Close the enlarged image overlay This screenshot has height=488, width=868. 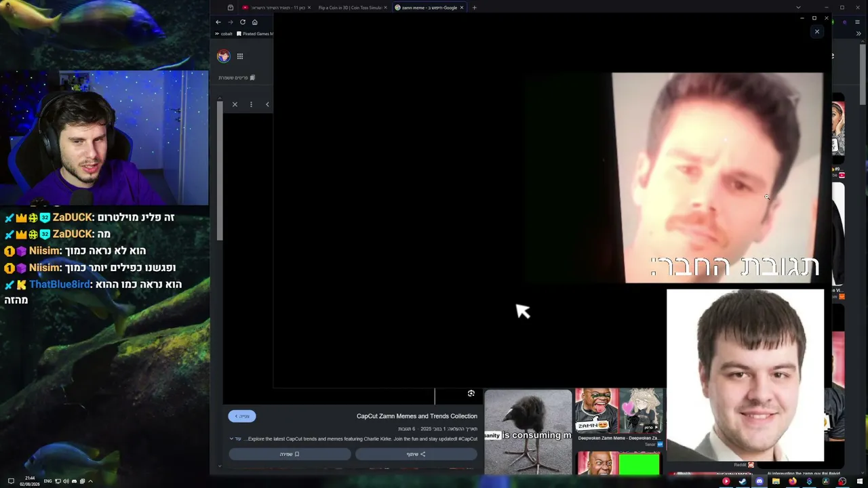[816, 32]
